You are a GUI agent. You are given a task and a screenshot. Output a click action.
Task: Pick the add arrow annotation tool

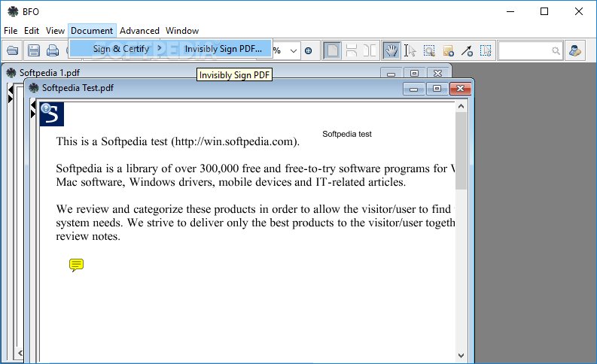(x=467, y=50)
